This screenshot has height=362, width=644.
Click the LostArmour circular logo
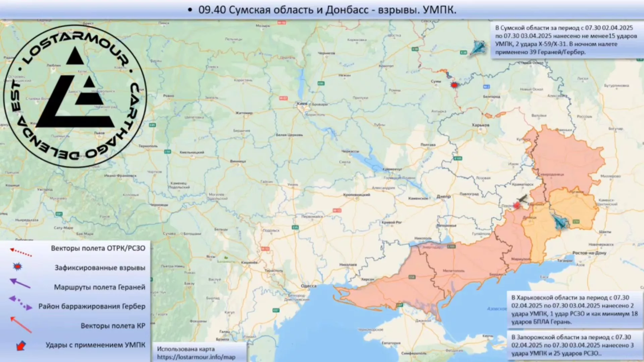click(x=75, y=96)
